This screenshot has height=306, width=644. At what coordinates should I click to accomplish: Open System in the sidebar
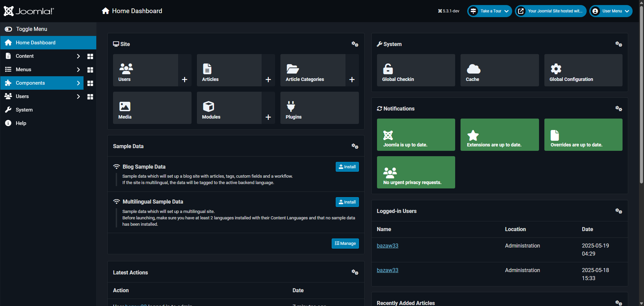48,110
